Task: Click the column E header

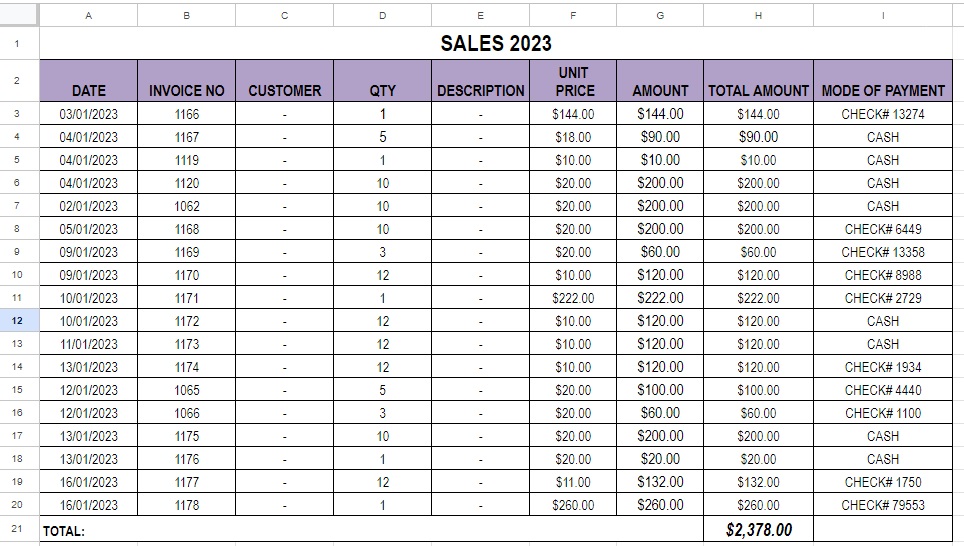Action: [480, 15]
